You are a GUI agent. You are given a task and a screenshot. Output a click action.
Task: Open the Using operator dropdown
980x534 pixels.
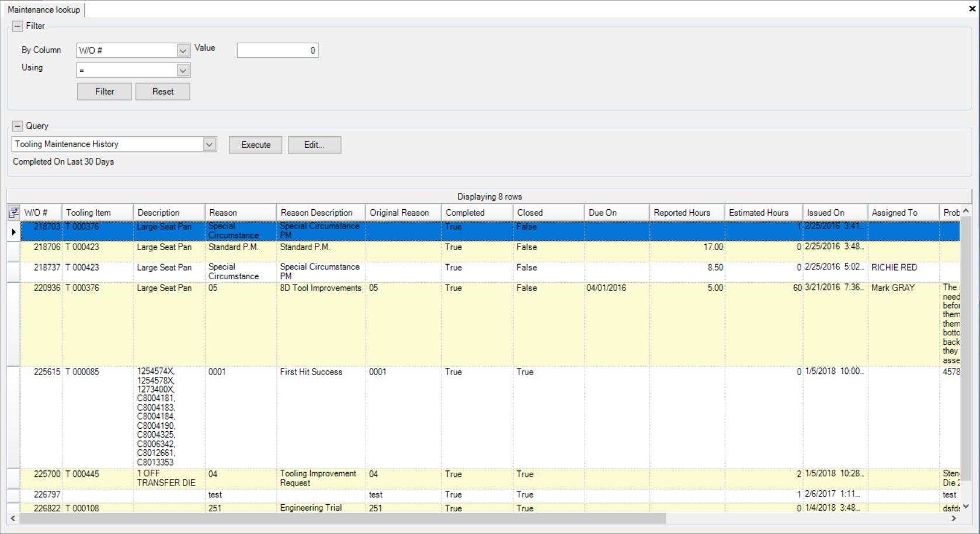point(183,70)
